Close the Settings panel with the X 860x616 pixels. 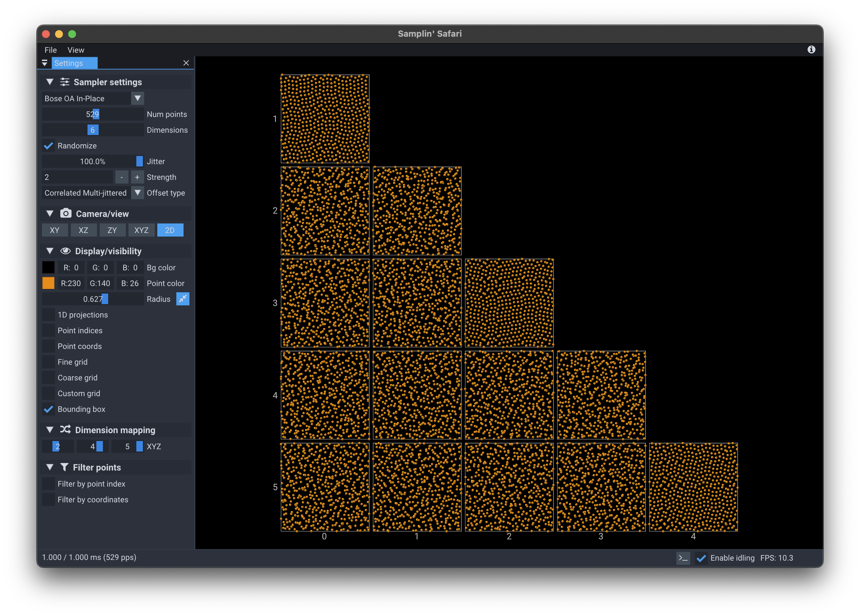point(186,63)
